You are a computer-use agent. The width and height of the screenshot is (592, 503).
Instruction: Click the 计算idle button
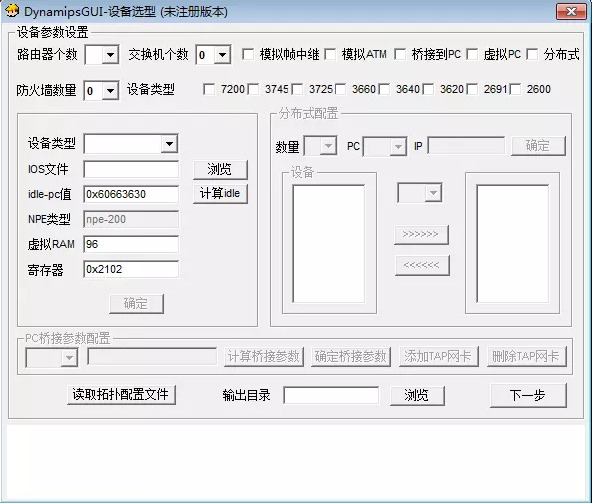[x=220, y=194]
